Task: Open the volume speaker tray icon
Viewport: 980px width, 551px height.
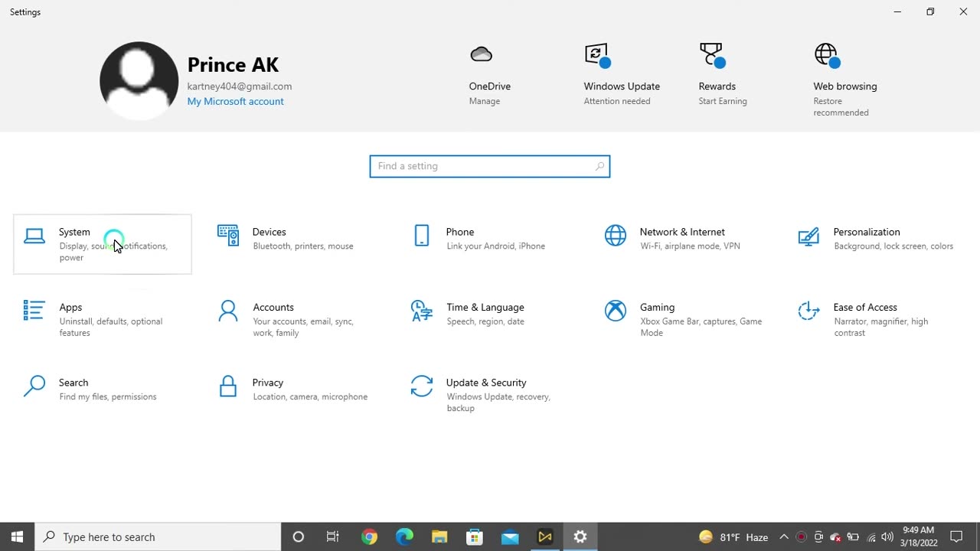Action: 887,536
